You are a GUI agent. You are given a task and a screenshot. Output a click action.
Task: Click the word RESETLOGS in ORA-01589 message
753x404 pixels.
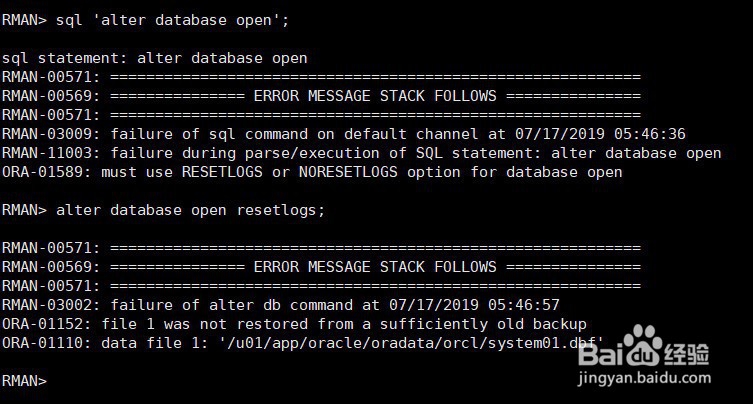point(222,172)
